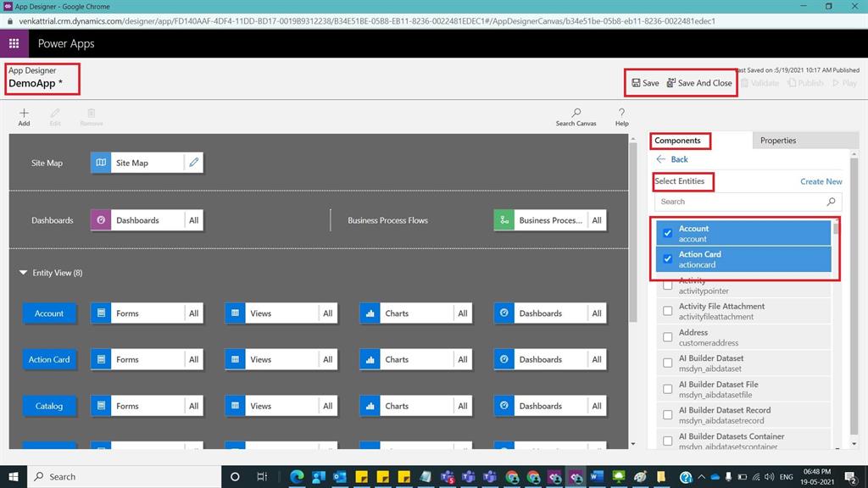Select the Charts icon in the Account row
Viewport: 868px width, 488px height.
(x=370, y=313)
